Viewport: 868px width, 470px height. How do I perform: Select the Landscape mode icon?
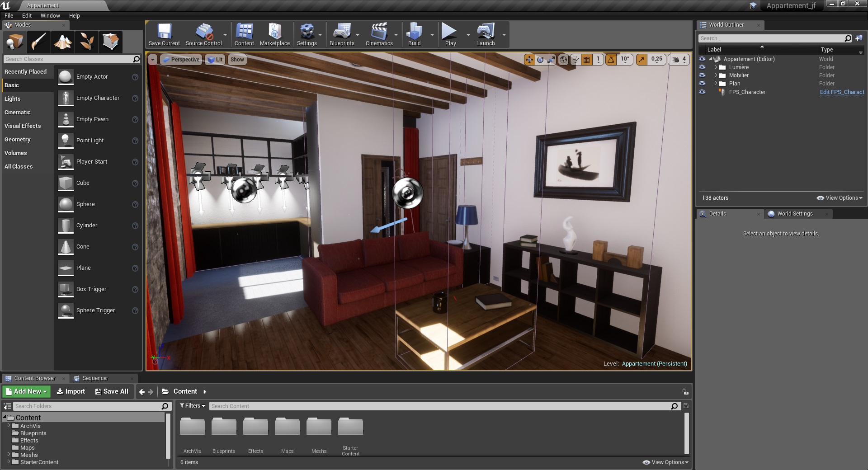63,42
